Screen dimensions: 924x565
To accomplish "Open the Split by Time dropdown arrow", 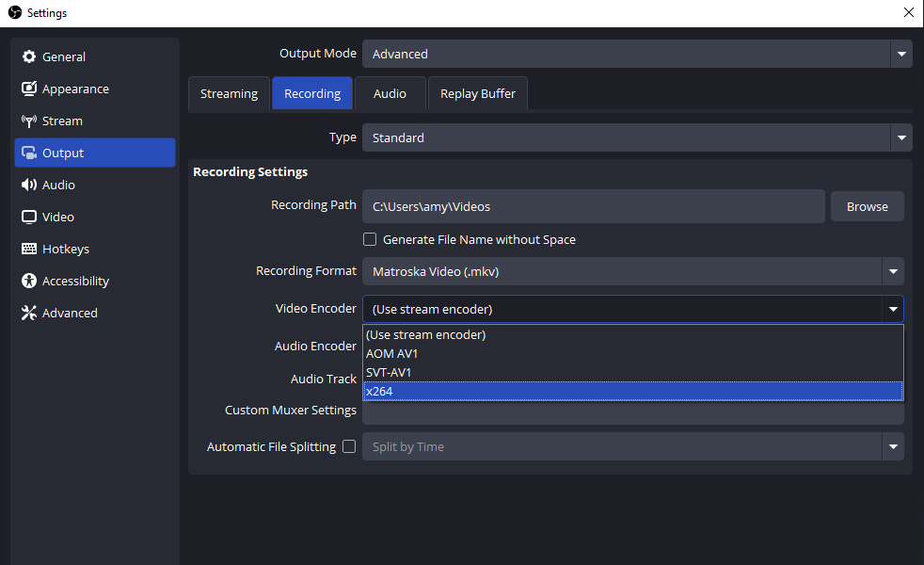I will [x=893, y=446].
